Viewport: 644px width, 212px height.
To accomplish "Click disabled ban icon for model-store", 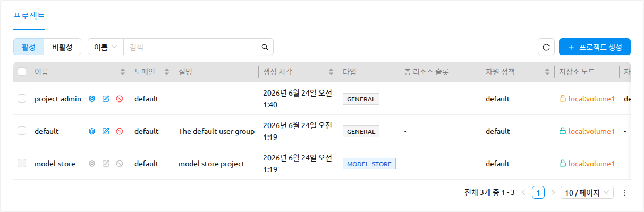I will click(120, 164).
